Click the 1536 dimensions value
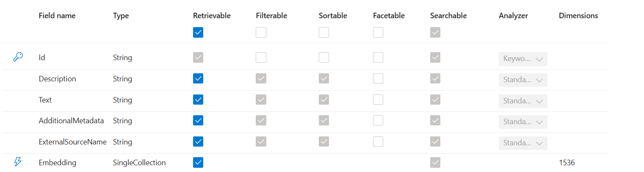Image resolution: width=644 pixels, height=172 pixels. point(567,163)
